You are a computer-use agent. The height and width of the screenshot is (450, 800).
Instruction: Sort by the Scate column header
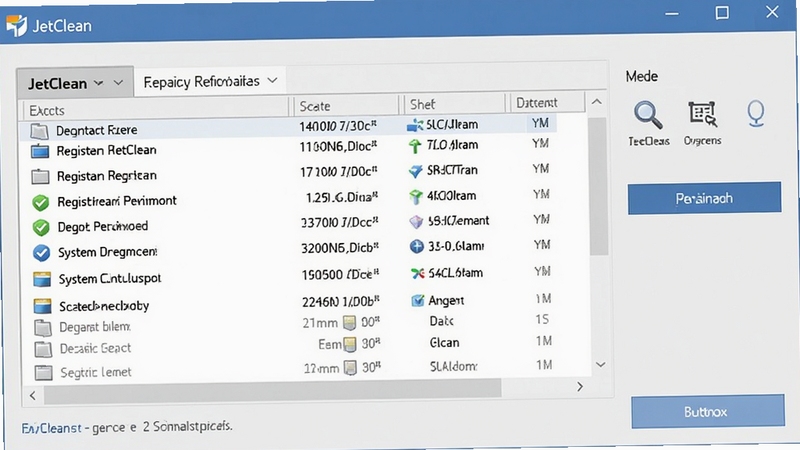[345, 106]
